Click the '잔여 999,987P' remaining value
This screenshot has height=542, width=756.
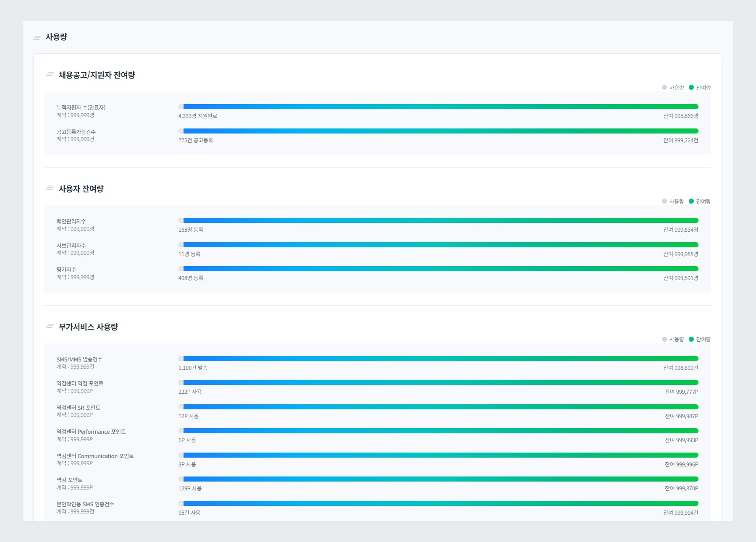[x=682, y=416]
